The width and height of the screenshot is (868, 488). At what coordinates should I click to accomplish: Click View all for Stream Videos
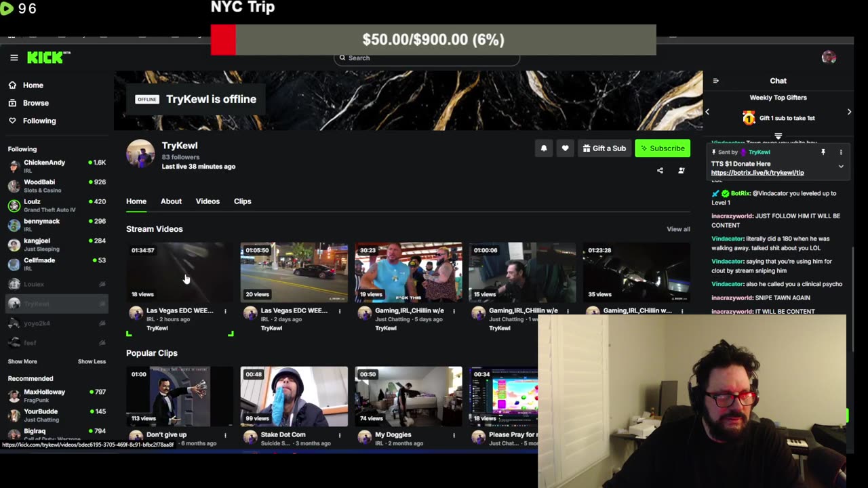(x=678, y=229)
